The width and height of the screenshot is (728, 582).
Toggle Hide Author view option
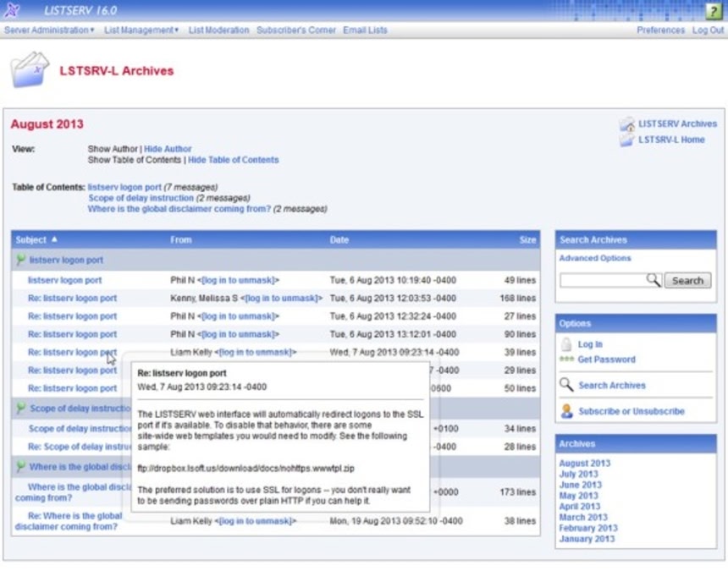point(168,149)
